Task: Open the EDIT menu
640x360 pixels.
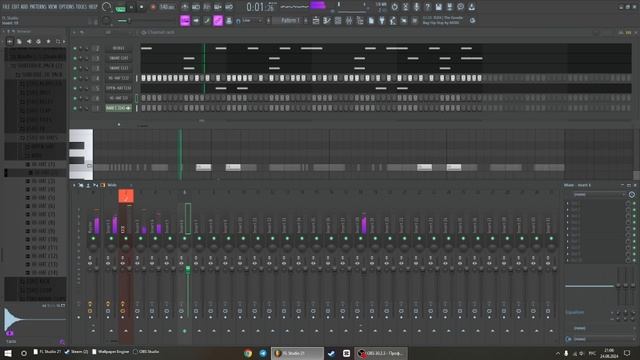Action: click(15, 7)
